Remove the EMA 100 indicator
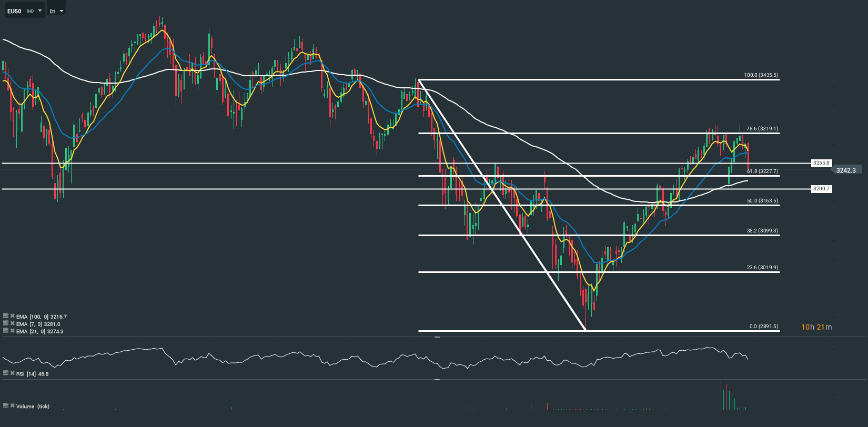 (x=12, y=316)
